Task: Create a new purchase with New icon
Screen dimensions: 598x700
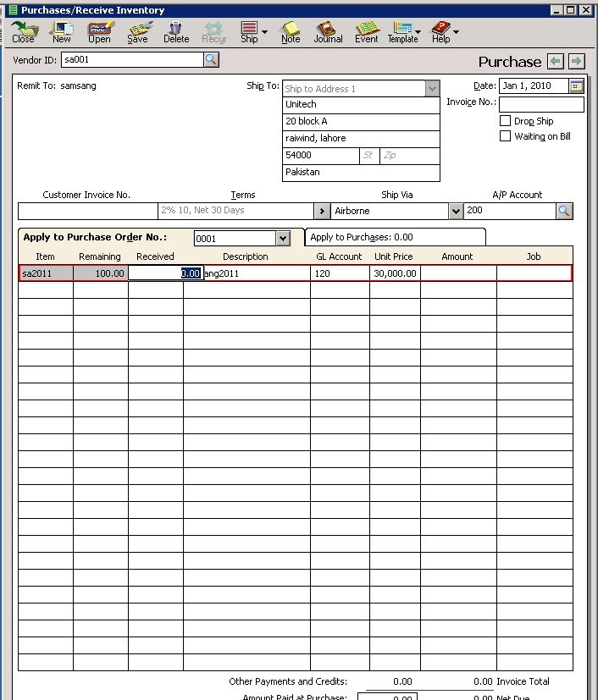Action: click(x=61, y=32)
